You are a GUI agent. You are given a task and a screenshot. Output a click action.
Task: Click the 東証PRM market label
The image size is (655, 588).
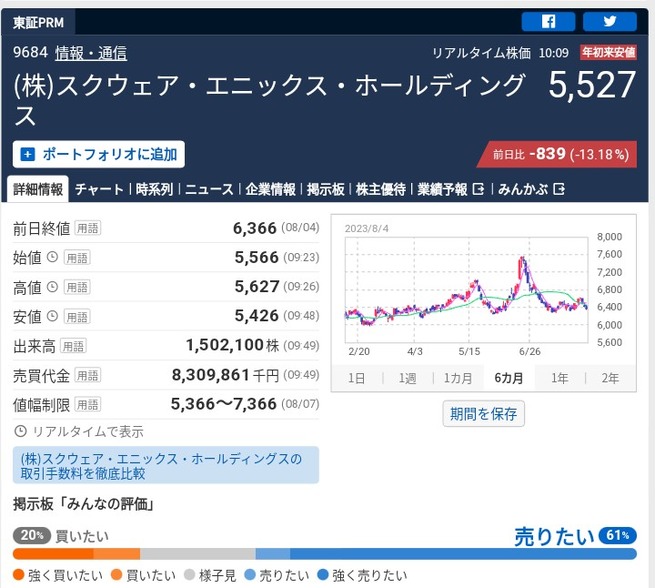point(38,22)
